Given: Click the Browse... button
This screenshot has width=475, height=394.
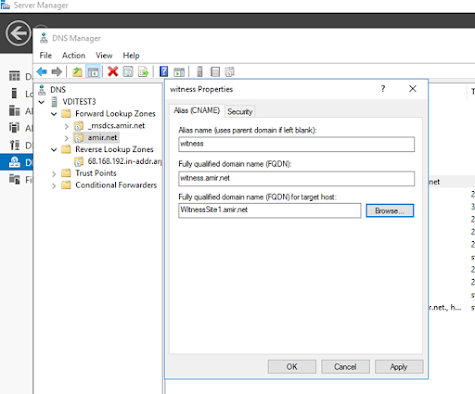Looking at the screenshot, I should point(390,211).
